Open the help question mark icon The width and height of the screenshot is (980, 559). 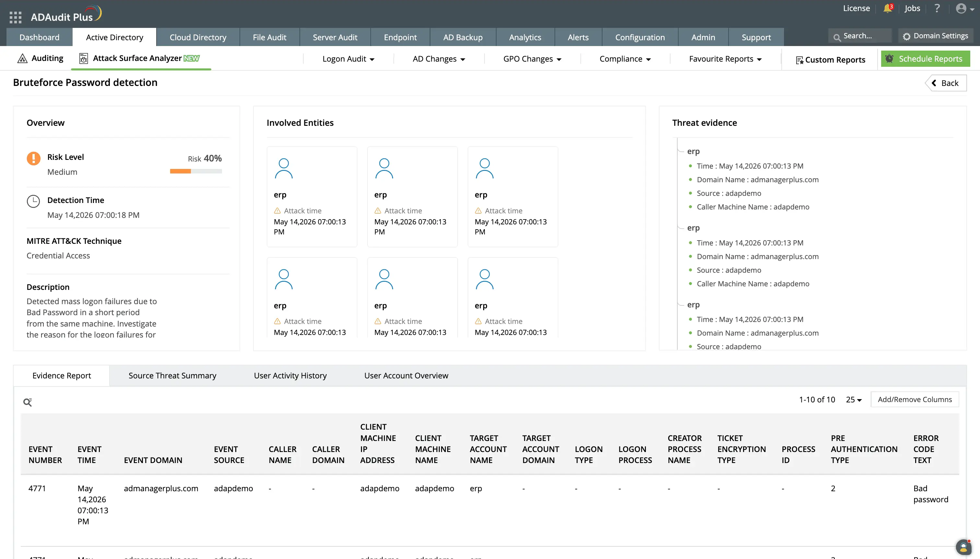937,8
